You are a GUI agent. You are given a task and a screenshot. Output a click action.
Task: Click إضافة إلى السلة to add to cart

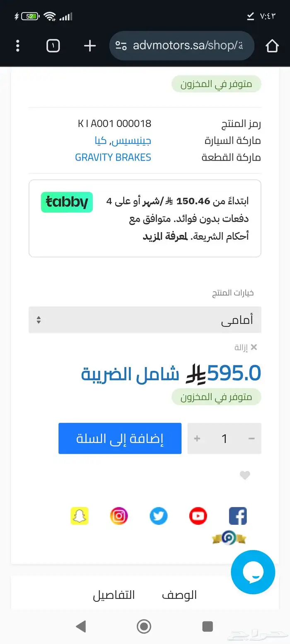tap(120, 438)
